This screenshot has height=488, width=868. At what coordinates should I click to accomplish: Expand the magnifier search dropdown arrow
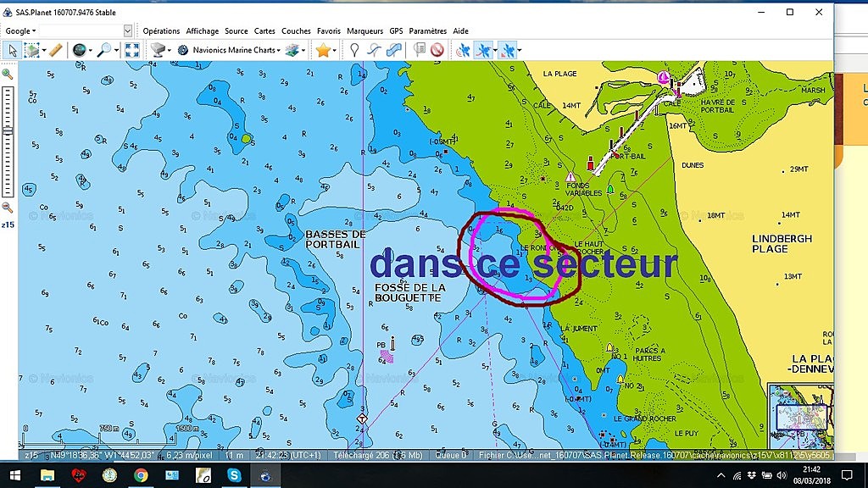pos(115,50)
